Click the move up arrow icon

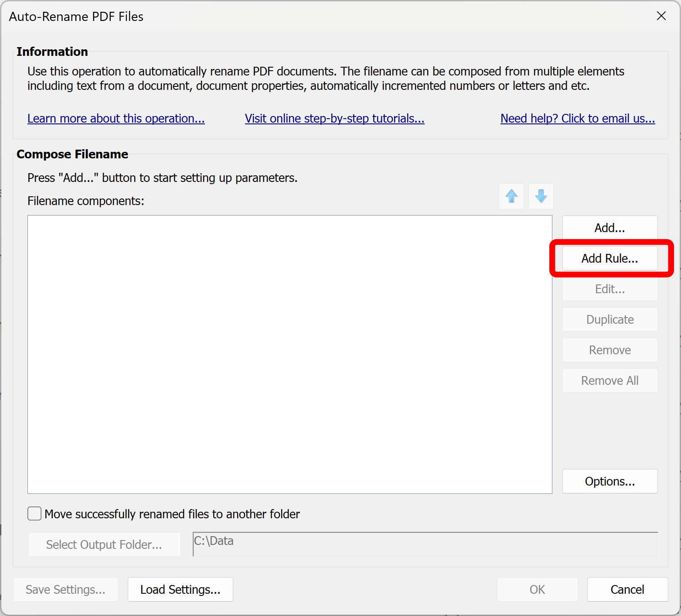(511, 196)
